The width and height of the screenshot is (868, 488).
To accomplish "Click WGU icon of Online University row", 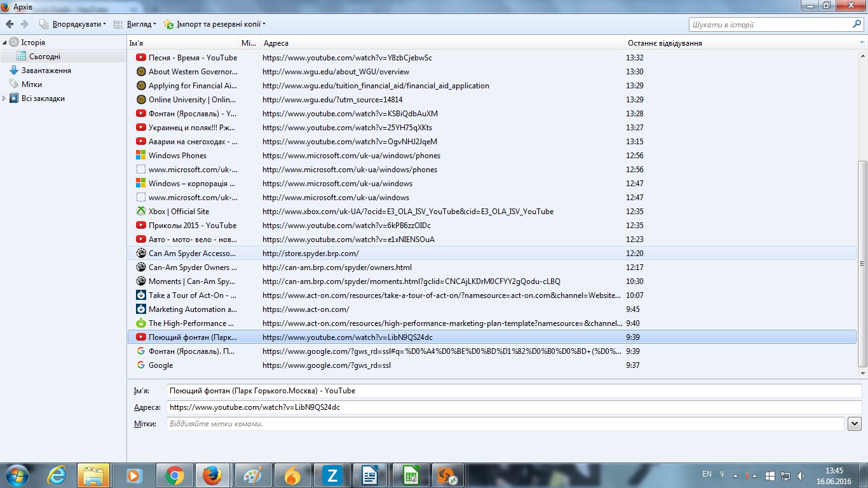I will (141, 100).
